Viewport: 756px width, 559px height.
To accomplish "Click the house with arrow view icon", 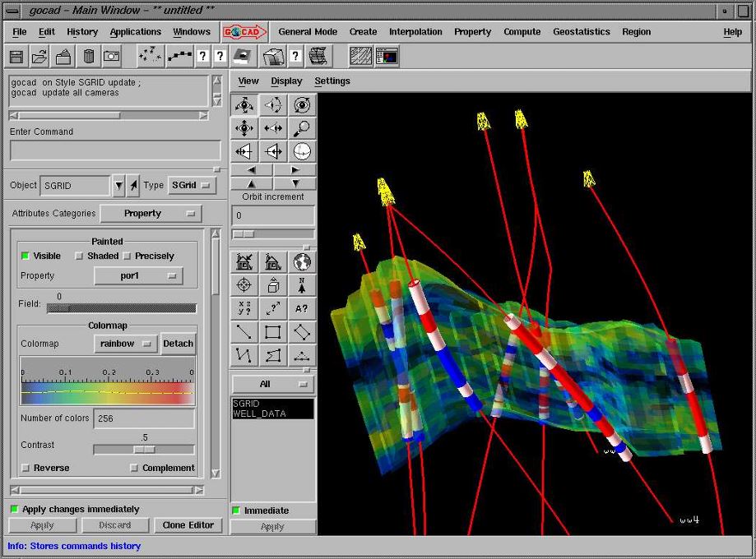I will (x=244, y=262).
